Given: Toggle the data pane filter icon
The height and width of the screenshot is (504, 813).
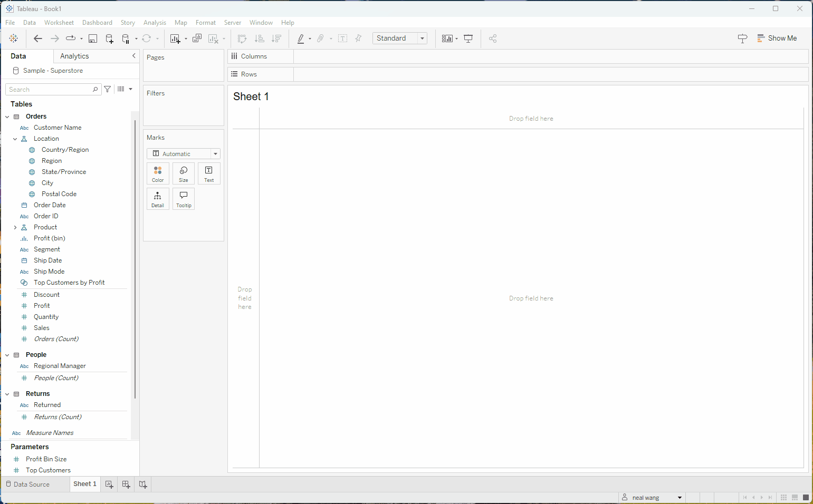Looking at the screenshot, I should [x=108, y=89].
